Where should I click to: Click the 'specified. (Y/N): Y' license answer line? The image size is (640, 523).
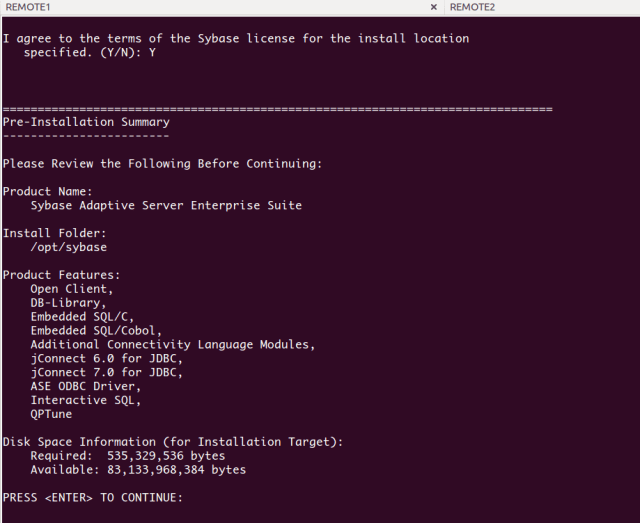(89, 52)
